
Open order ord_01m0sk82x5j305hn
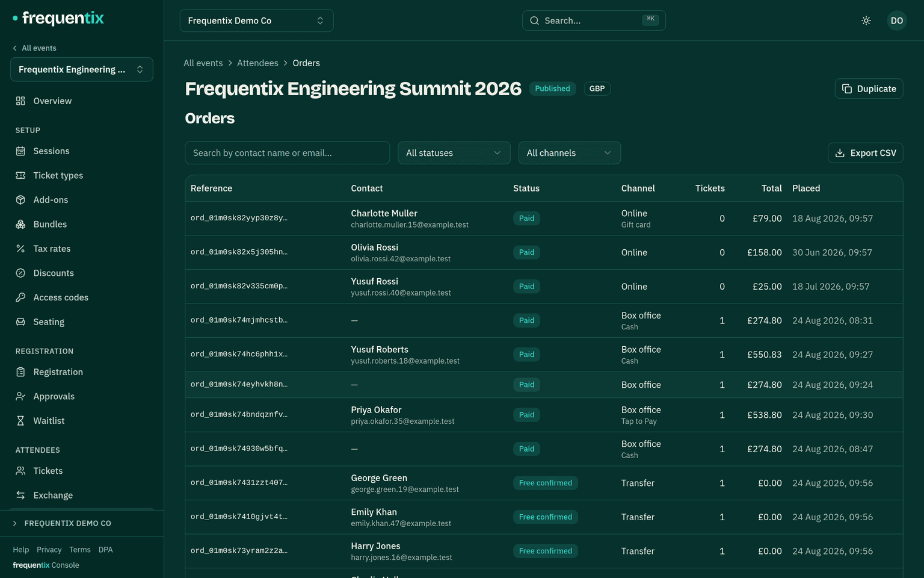coord(239,252)
